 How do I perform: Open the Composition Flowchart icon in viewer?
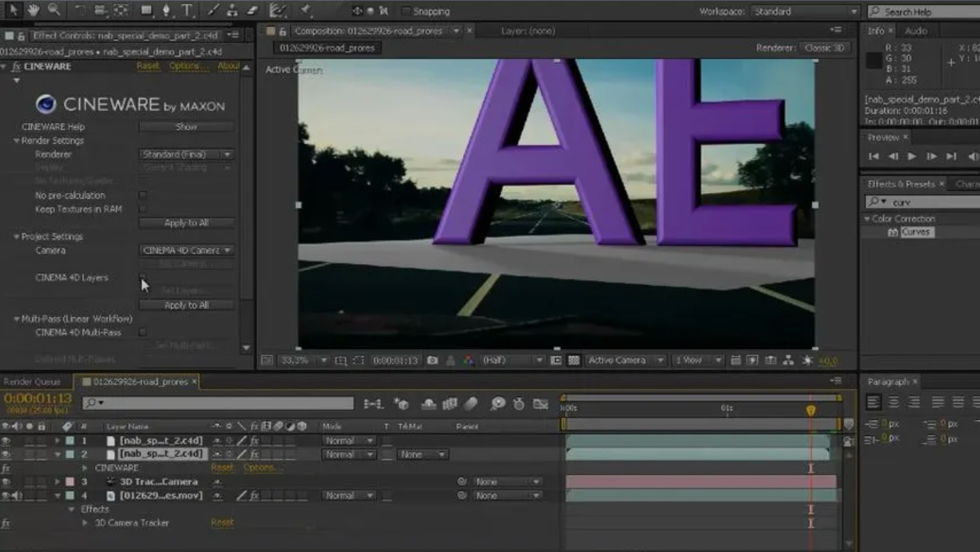pos(789,360)
